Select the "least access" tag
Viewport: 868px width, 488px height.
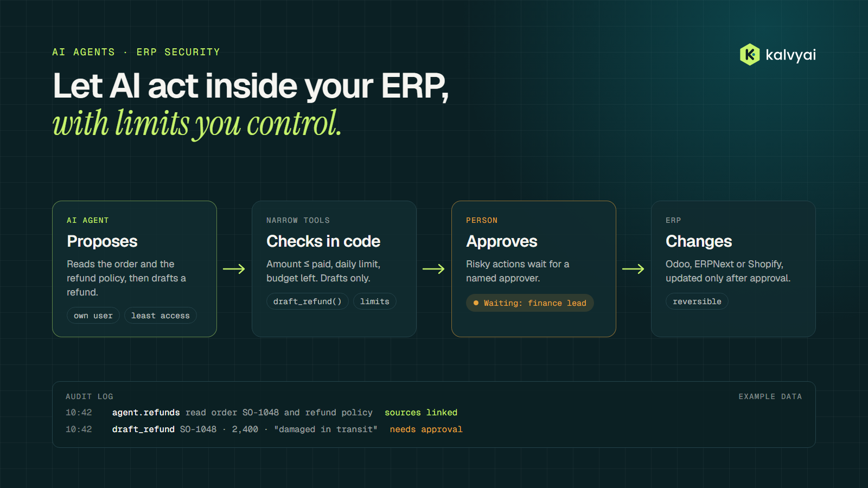[161, 316]
